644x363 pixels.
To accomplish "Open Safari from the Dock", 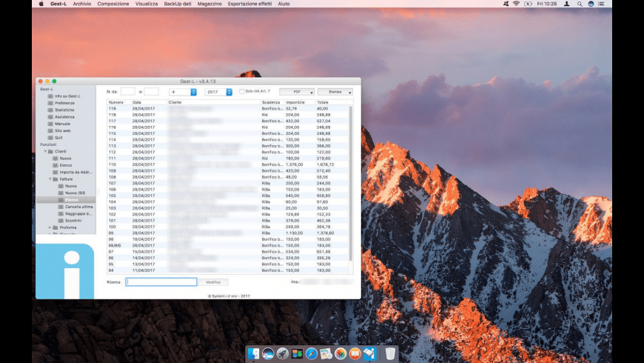I will 312,354.
